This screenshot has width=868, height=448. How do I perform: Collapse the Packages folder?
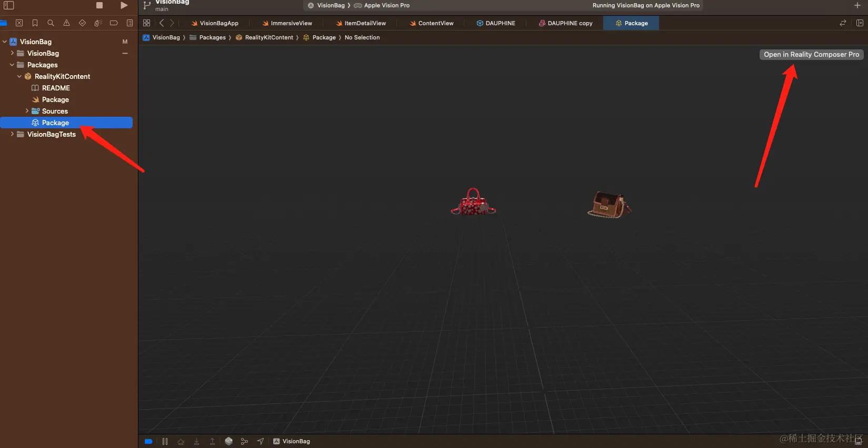click(x=12, y=65)
